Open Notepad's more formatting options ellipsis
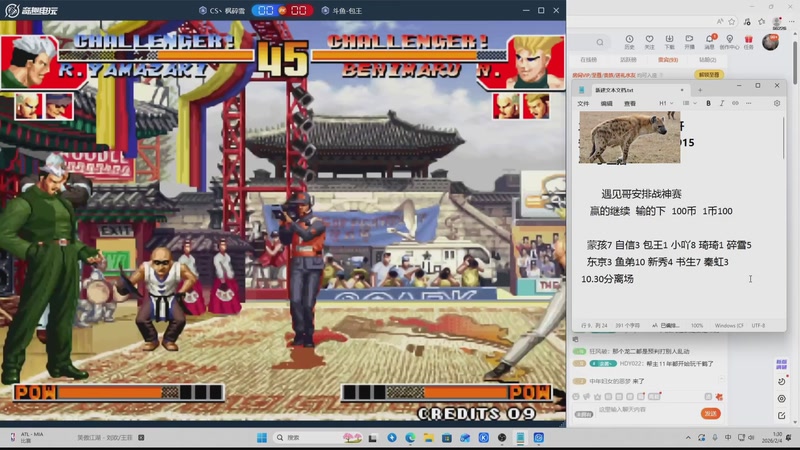800x450 pixels. coord(748,103)
